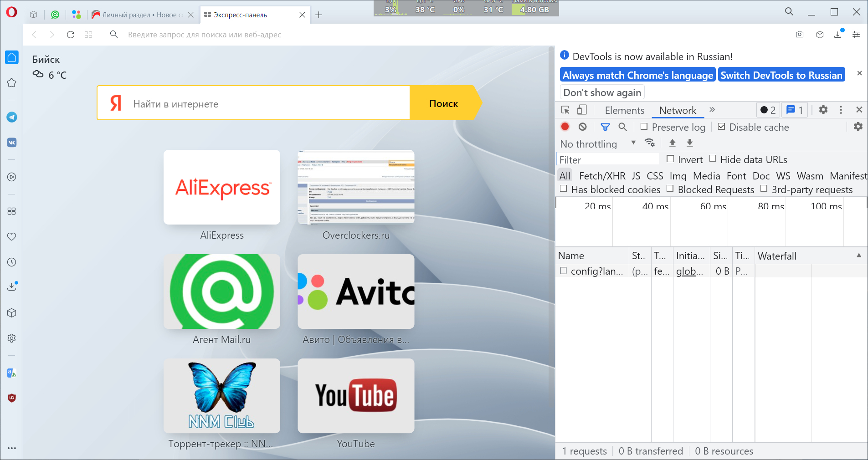Image resolution: width=868 pixels, height=460 pixels.
Task: Toggle Waterfall column sort arrow
Action: pos(859,256)
